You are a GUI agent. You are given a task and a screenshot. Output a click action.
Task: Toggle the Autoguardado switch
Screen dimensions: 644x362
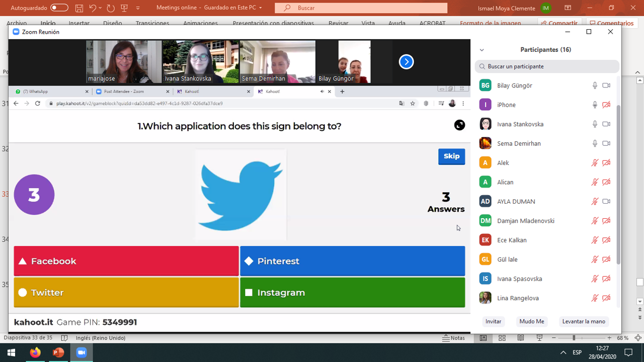point(59,8)
